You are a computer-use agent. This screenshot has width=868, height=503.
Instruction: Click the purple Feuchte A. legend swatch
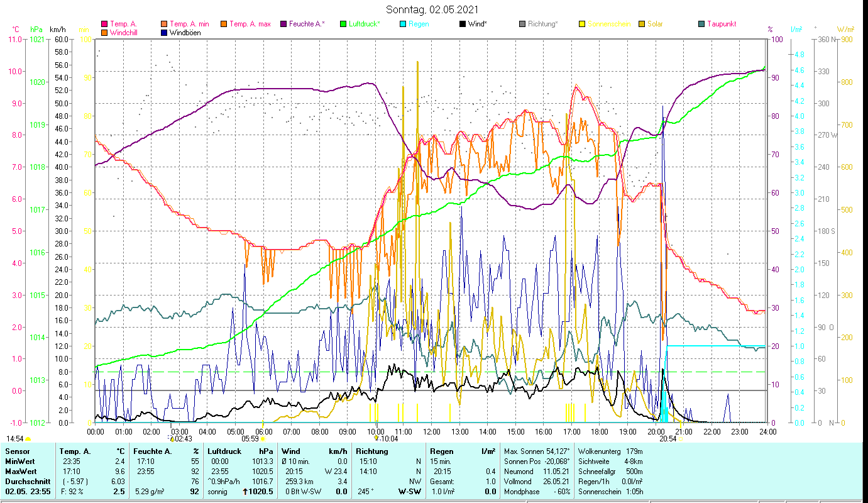tap(283, 24)
